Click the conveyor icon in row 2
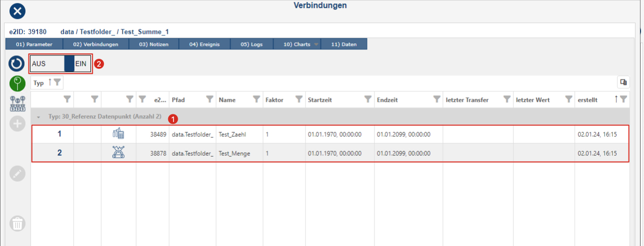The width and height of the screenshot is (644, 246). [x=118, y=153]
